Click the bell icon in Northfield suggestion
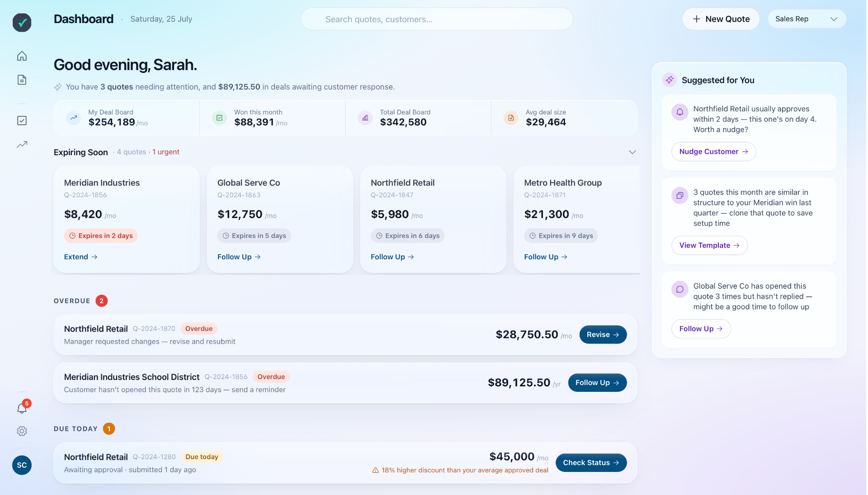This screenshot has height=495, width=868. pos(679,112)
